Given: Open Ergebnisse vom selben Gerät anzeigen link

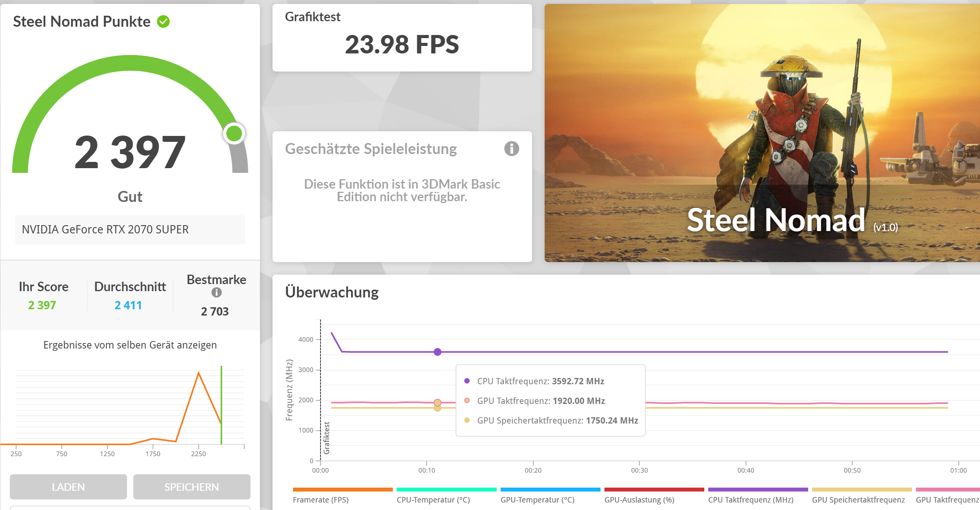Looking at the screenshot, I should pyautogui.click(x=130, y=345).
